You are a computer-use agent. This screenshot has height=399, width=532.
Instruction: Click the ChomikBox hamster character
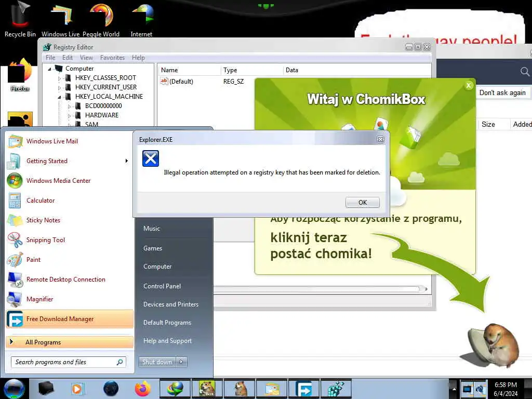click(x=494, y=345)
